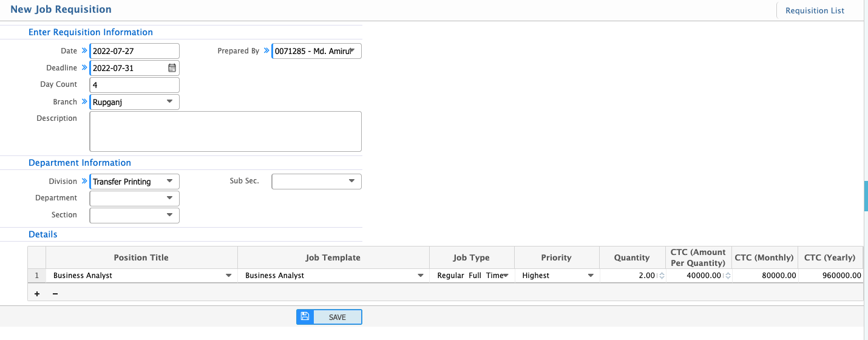Expand the empty Department dropdown
This screenshot has height=340, width=868.
click(x=169, y=199)
